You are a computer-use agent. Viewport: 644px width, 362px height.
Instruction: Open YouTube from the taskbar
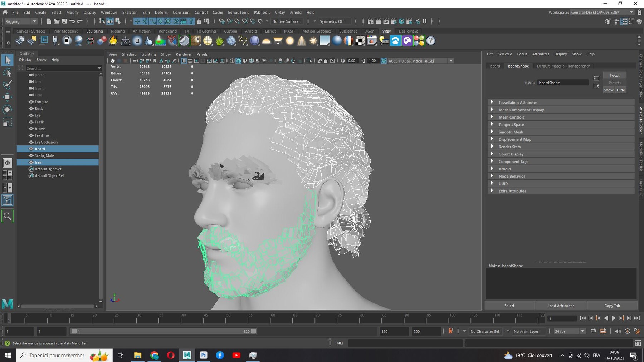[236, 355]
